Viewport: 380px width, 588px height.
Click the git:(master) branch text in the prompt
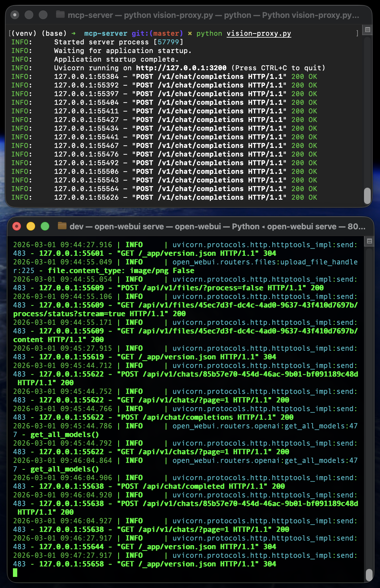pyautogui.click(x=157, y=33)
